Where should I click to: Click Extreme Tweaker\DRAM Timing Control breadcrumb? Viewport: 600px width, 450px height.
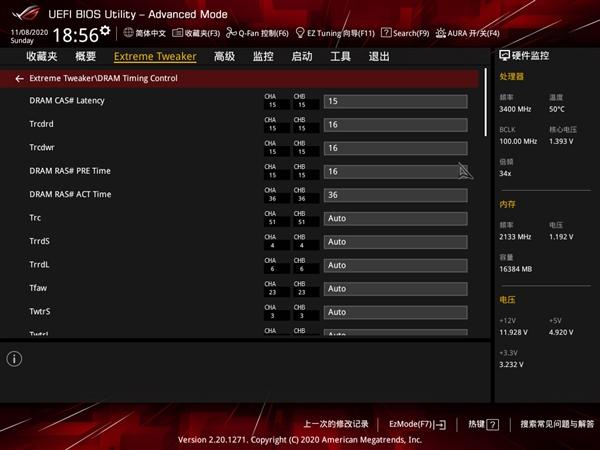[103, 78]
